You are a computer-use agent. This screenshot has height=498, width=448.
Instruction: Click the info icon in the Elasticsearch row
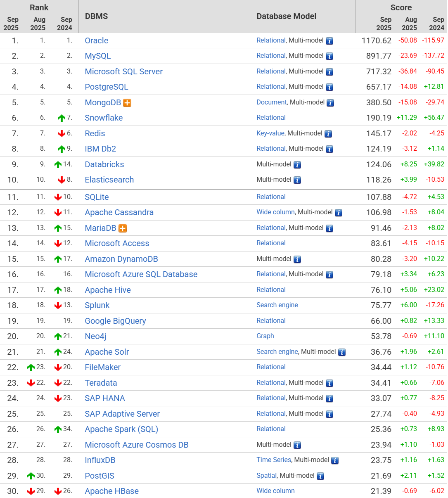tap(297, 180)
